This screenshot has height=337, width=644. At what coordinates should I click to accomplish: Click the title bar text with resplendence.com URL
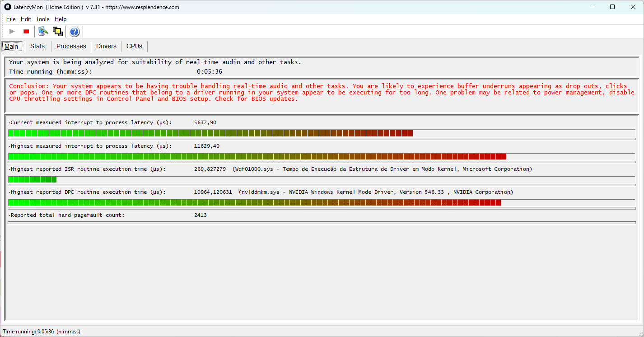(96, 7)
